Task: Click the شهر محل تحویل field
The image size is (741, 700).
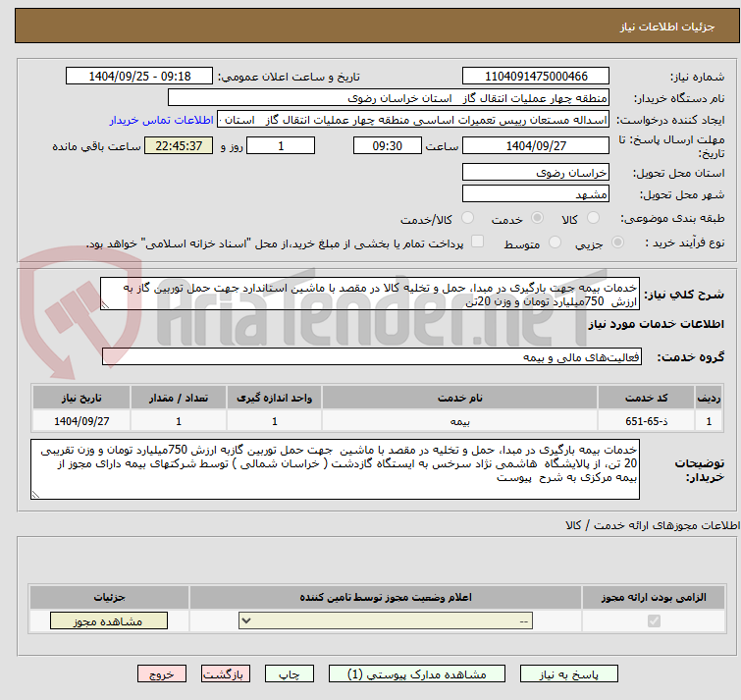Action: [x=536, y=194]
